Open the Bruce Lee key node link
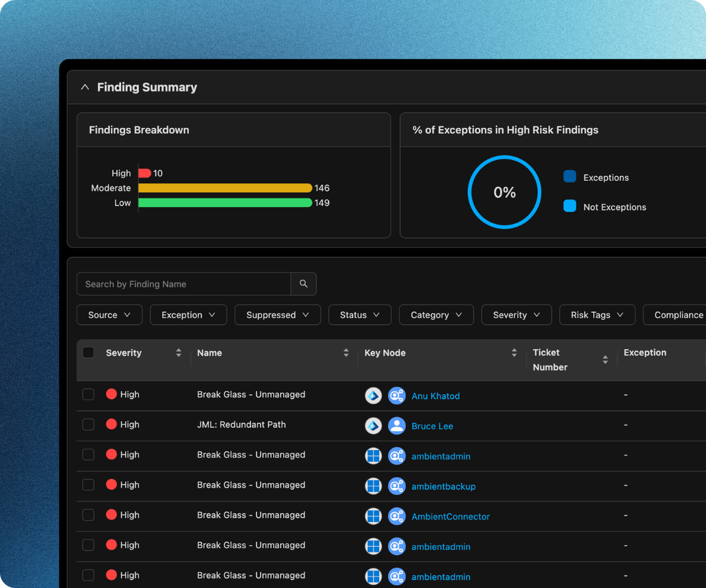This screenshot has height=588, width=706. 432,427
